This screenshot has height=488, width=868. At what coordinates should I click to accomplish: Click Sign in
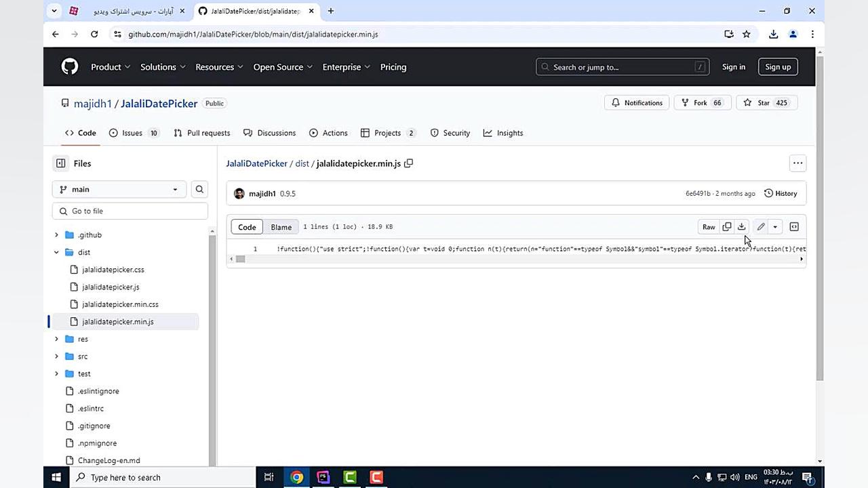tap(734, 66)
